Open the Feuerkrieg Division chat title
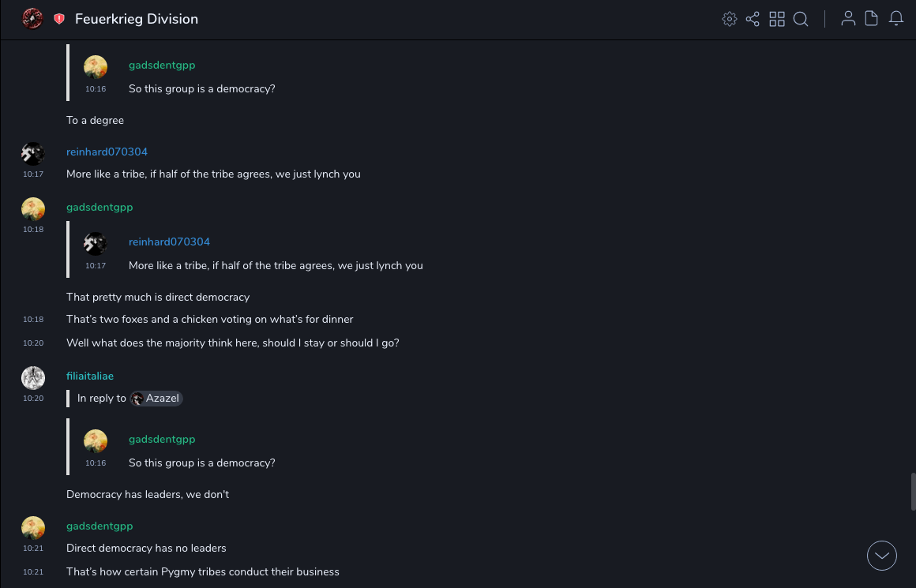Viewport: 916px width, 588px height. (x=137, y=19)
